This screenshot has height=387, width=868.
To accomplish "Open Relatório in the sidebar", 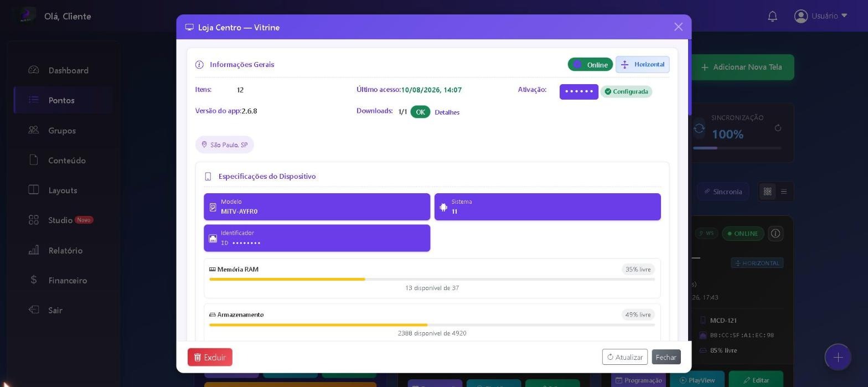I will pyautogui.click(x=63, y=250).
